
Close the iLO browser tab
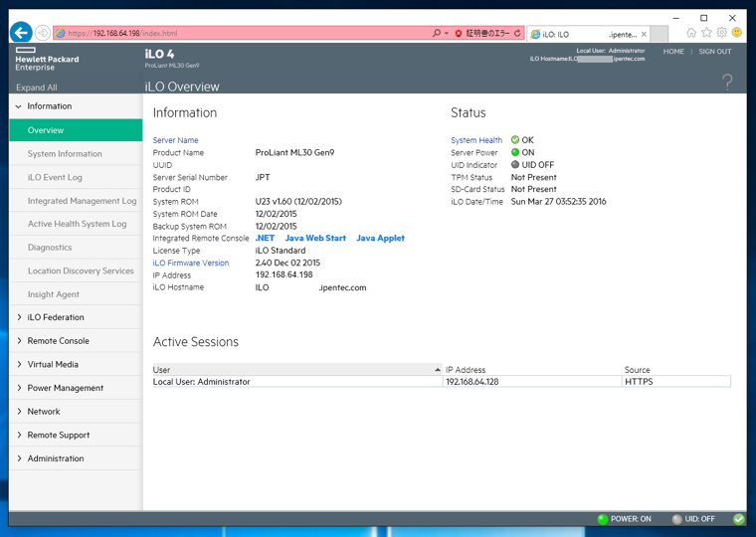(644, 34)
